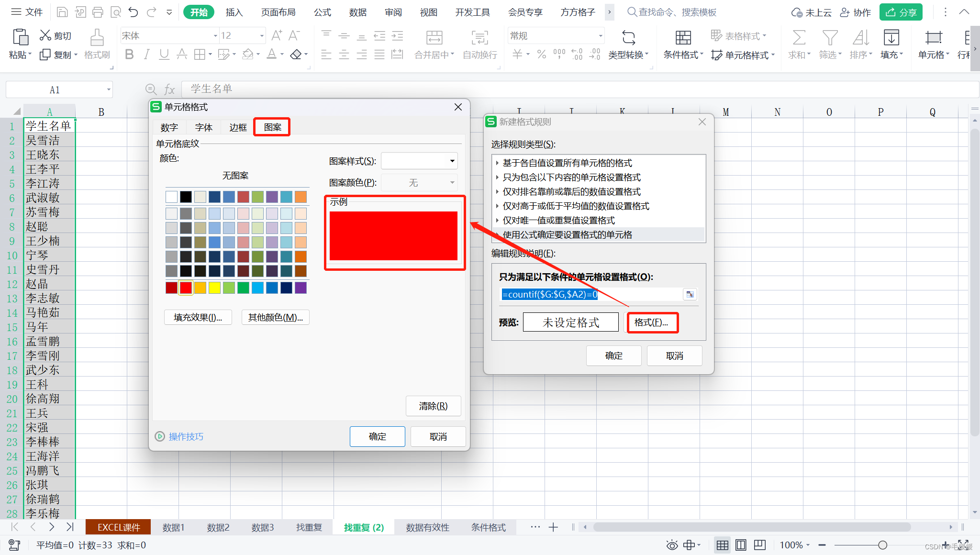Switch to the 数据 ribbon tab

[357, 12]
